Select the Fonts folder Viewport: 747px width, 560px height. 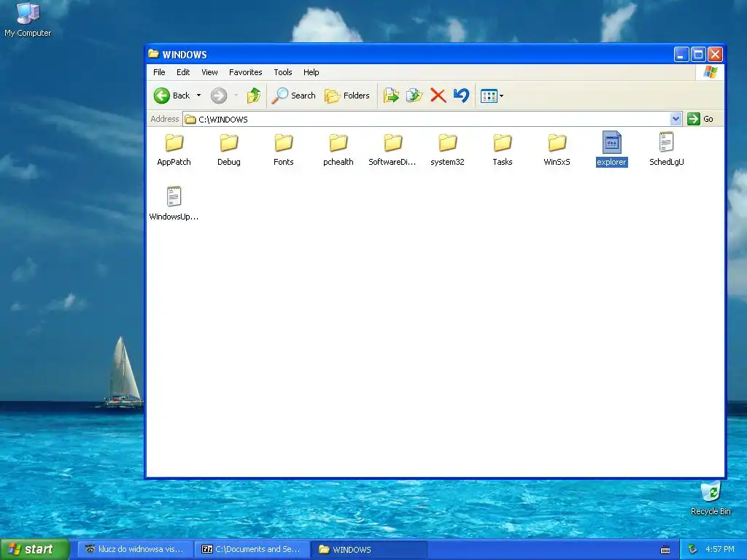[284, 149]
